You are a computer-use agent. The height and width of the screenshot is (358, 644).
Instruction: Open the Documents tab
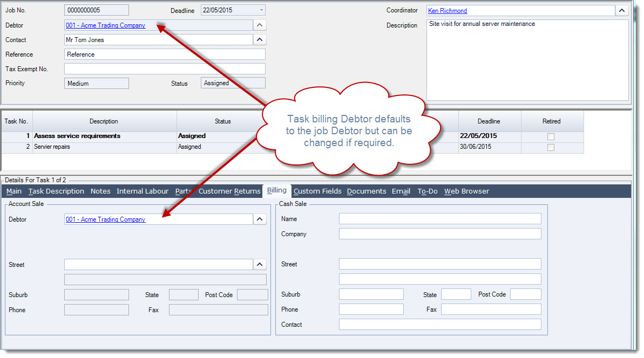click(367, 191)
